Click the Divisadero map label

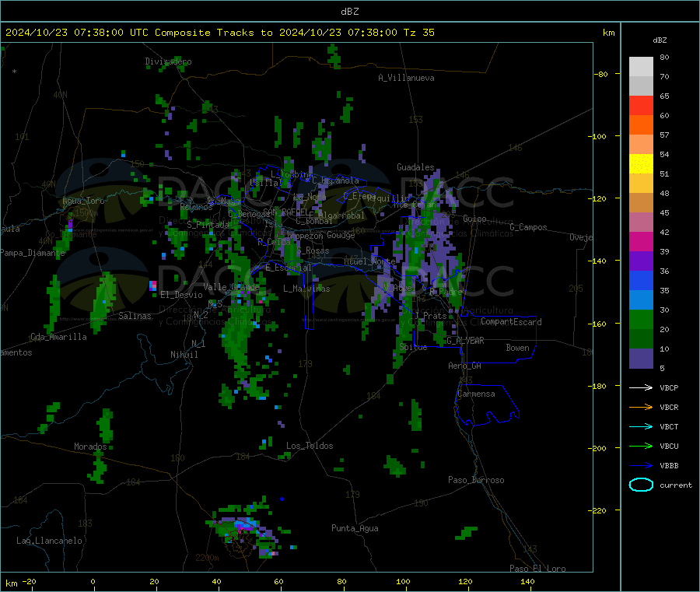click(168, 61)
